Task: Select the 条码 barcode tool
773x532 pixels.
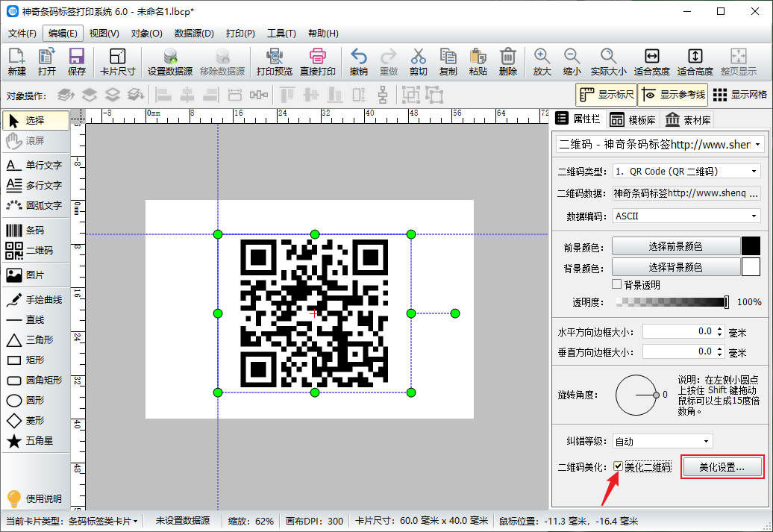Action: coord(35,231)
